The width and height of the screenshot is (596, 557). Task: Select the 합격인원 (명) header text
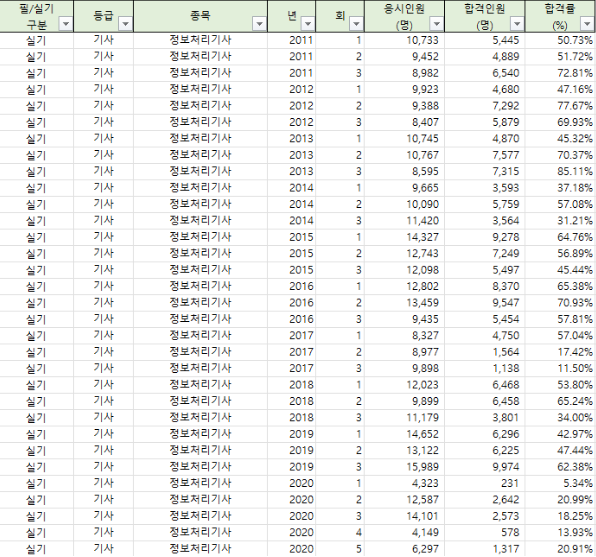pos(485,17)
